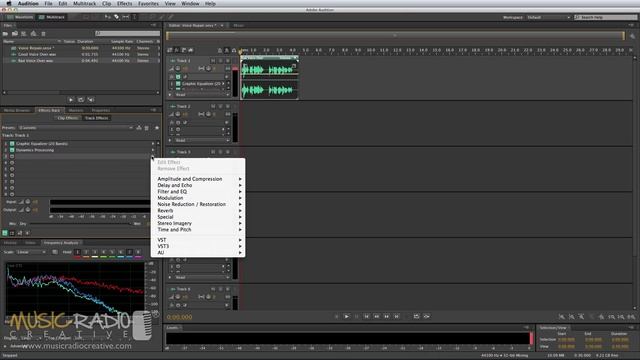Click the Import File icon in Files panel
Screen dimensions: 640x360
coord(15,33)
